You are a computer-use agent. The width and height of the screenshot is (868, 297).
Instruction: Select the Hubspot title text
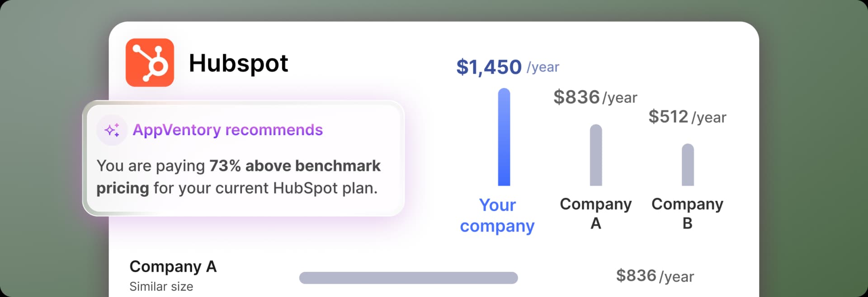(238, 64)
